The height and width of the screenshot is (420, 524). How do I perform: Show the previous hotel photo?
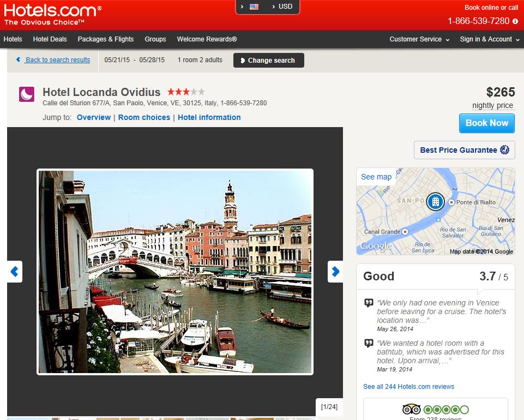[x=15, y=272]
